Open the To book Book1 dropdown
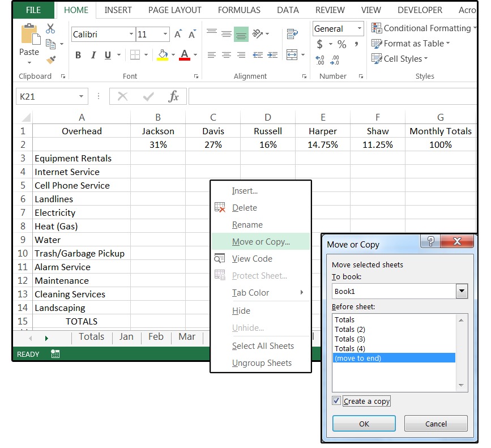 click(x=462, y=291)
